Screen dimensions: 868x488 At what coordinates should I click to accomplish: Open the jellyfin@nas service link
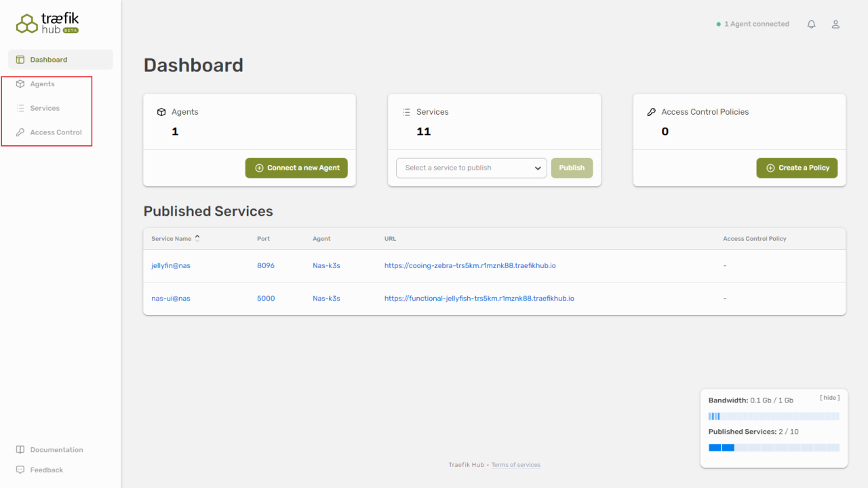[171, 266]
